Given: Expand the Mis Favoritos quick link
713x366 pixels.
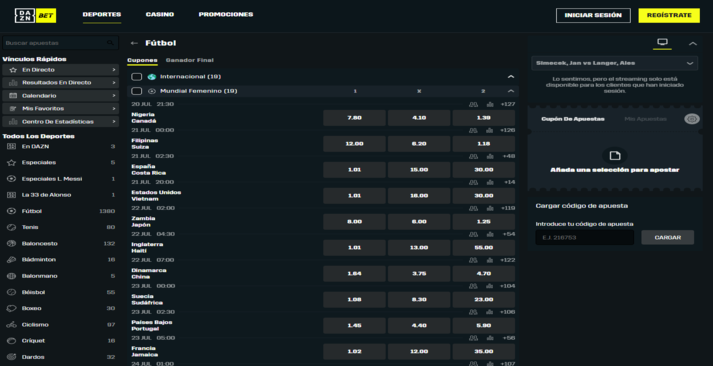Looking at the screenshot, I should click(60, 108).
